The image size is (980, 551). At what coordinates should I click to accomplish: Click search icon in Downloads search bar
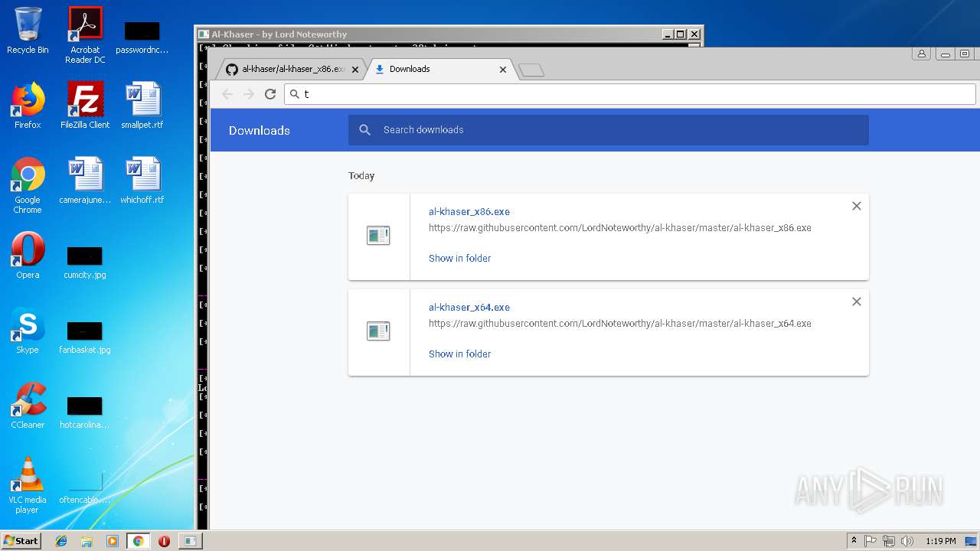(365, 130)
